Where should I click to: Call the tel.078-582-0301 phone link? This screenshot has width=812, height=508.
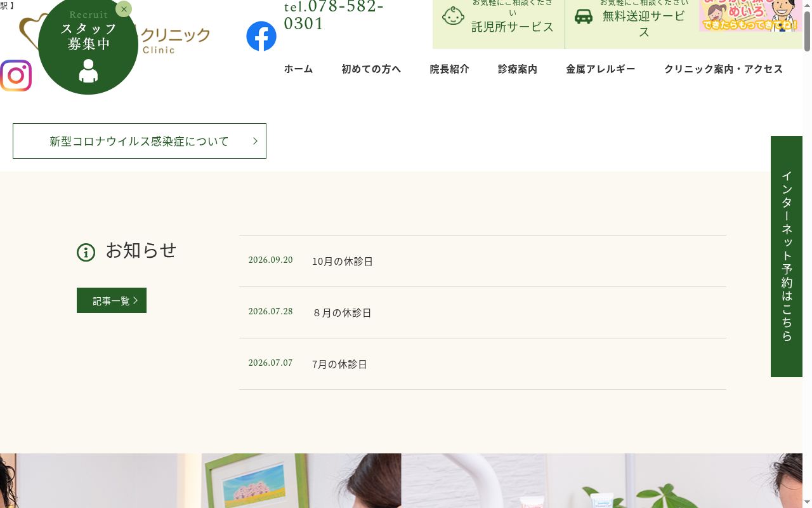click(x=334, y=15)
